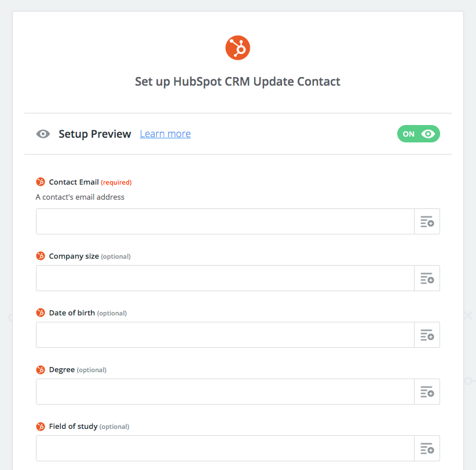The width and height of the screenshot is (476, 470).
Task: Click HubSpot icon next to Company size label
Action: click(41, 256)
